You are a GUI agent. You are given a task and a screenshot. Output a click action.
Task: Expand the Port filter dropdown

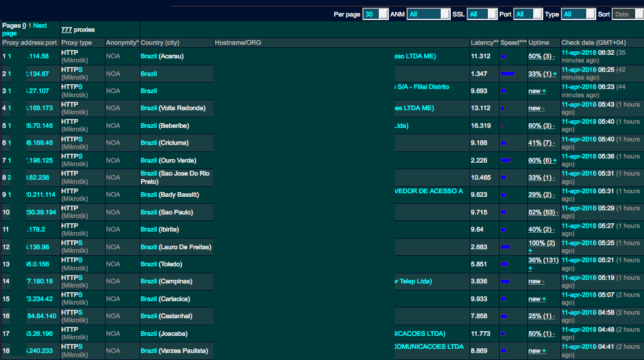(527, 14)
